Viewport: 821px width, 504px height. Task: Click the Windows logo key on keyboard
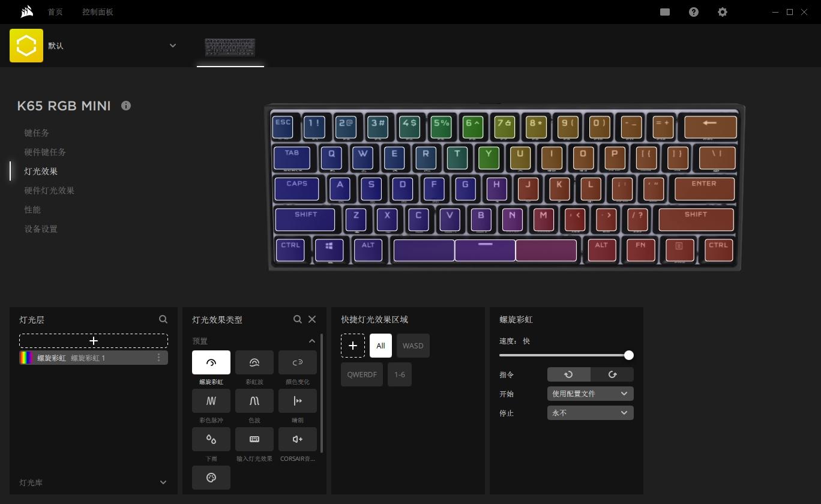pyautogui.click(x=329, y=250)
